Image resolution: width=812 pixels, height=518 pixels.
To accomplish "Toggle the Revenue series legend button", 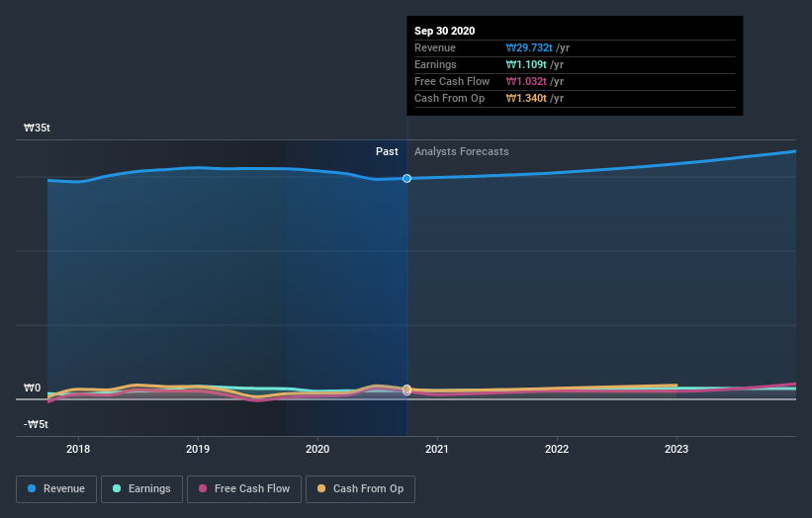I will 56,489.
